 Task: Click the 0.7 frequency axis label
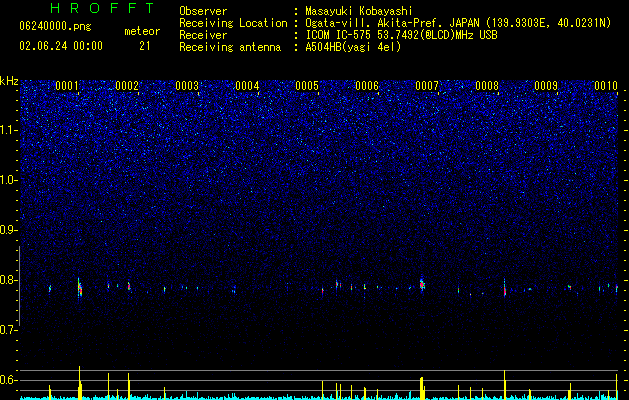pos(9,330)
